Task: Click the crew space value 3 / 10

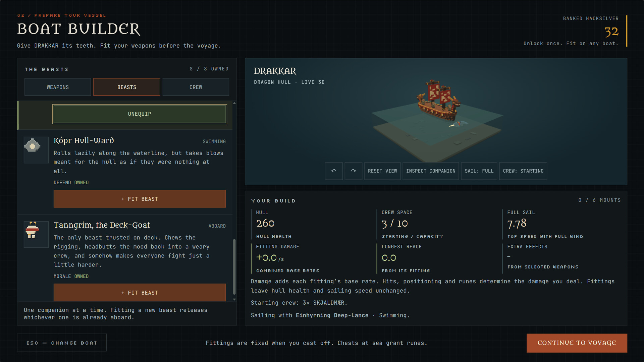Action: 395,223
